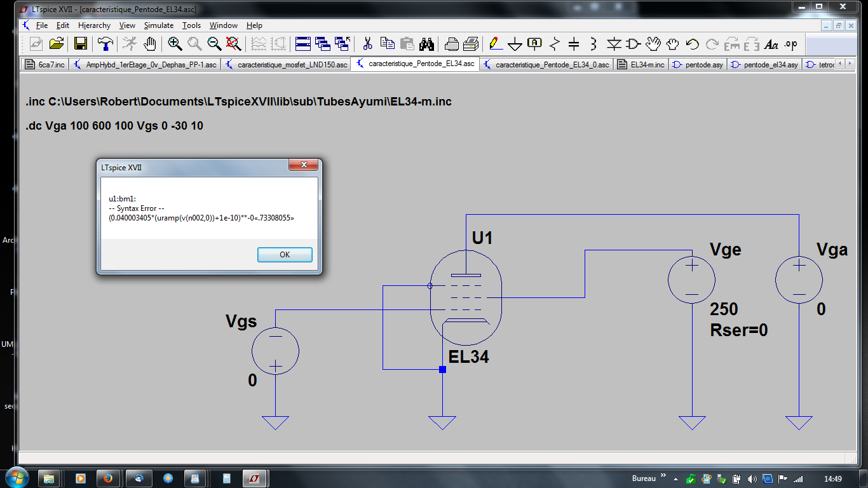This screenshot has width=868, height=488.
Task: Select the scissors Cut tool
Action: [367, 44]
